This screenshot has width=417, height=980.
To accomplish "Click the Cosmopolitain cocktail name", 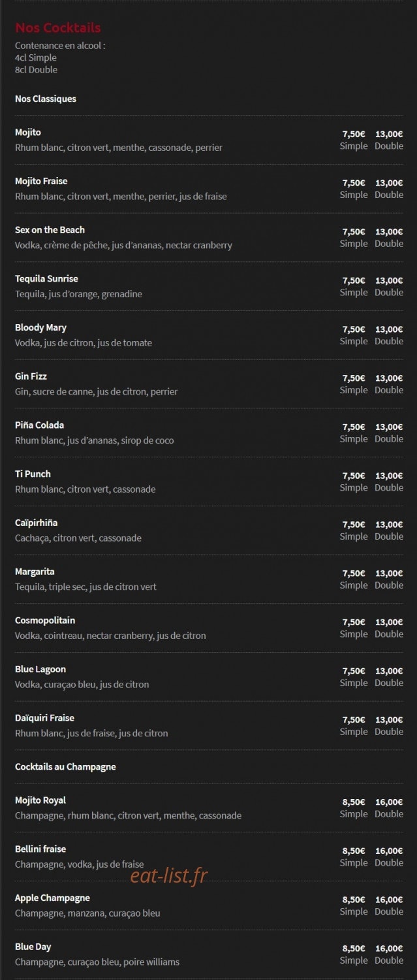I will [45, 621].
